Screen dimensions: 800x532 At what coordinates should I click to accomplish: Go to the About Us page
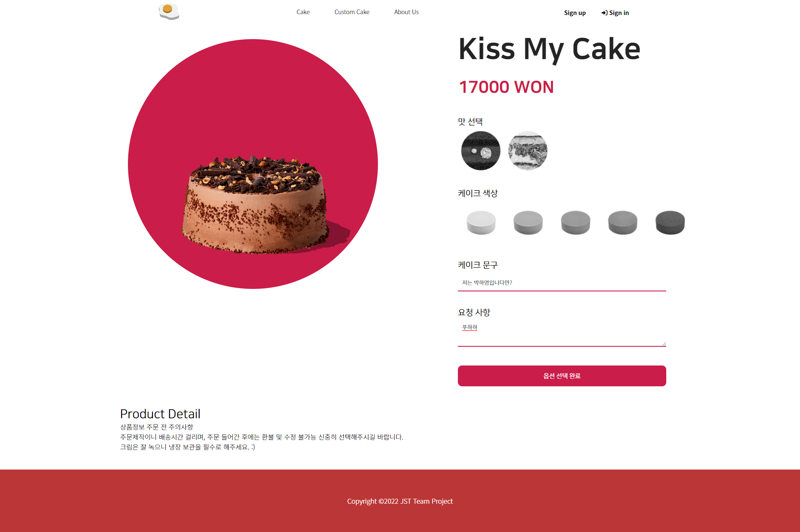tap(407, 12)
